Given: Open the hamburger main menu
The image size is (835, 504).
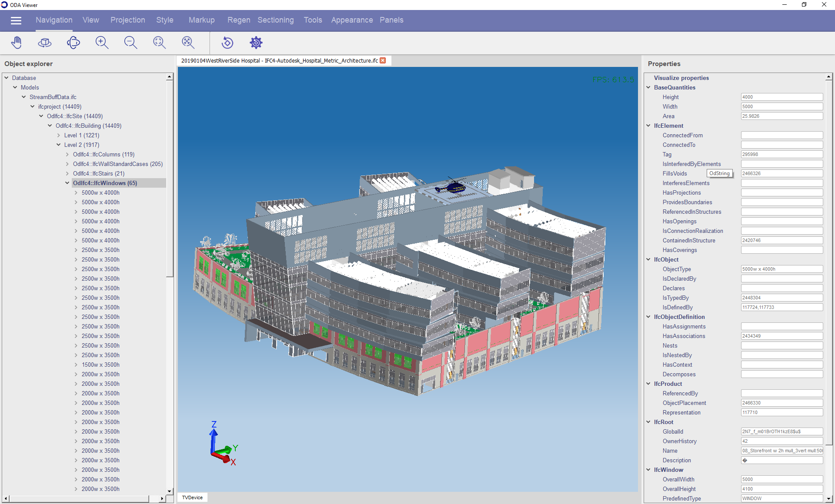Looking at the screenshot, I should pyautogui.click(x=16, y=20).
